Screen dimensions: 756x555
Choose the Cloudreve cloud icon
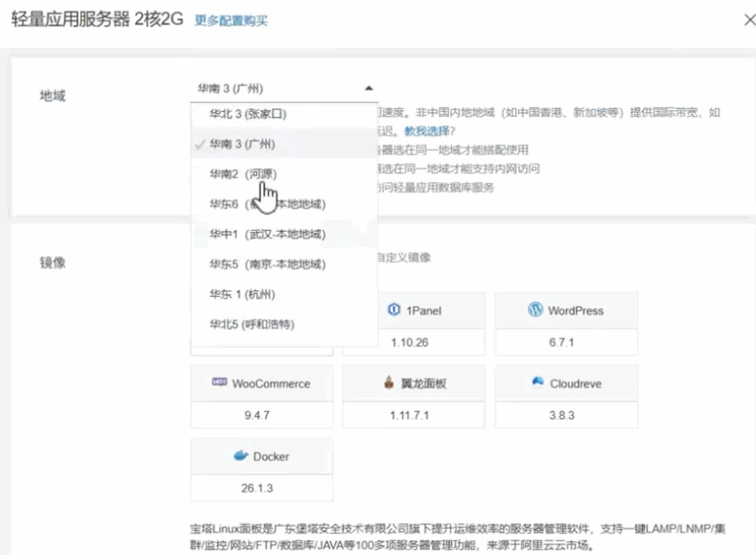tap(537, 384)
